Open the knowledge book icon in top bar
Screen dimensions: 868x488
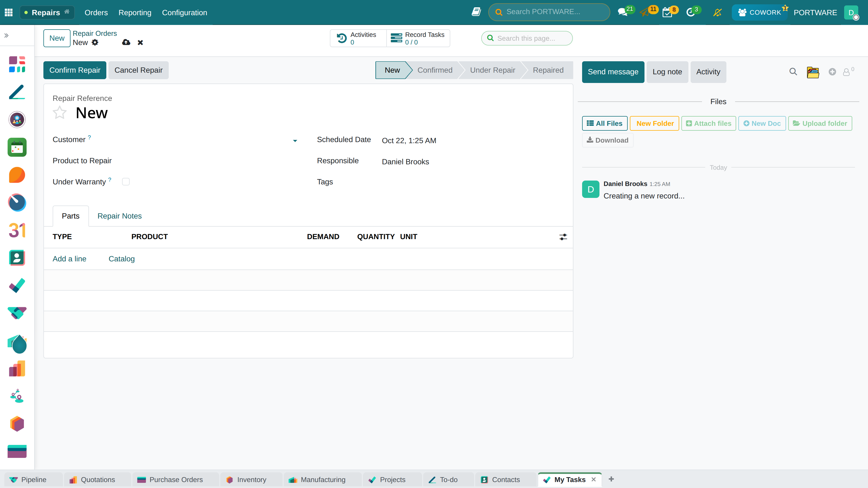click(476, 12)
